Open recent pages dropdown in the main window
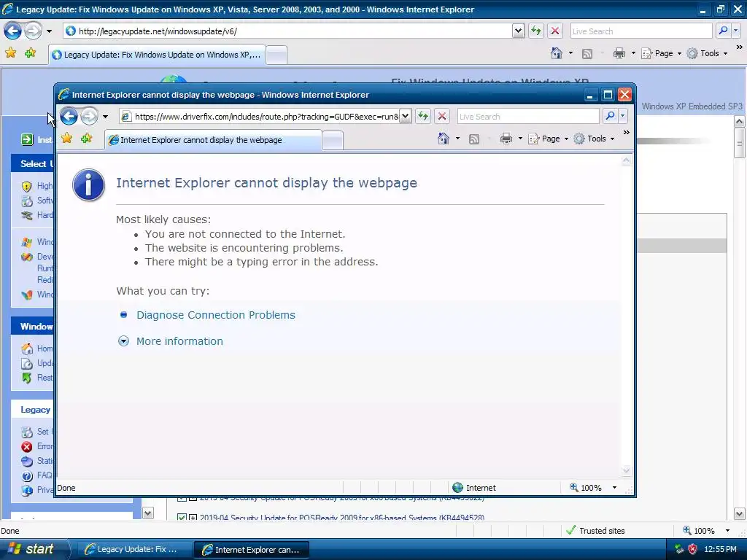This screenshot has width=747, height=560. click(x=49, y=31)
